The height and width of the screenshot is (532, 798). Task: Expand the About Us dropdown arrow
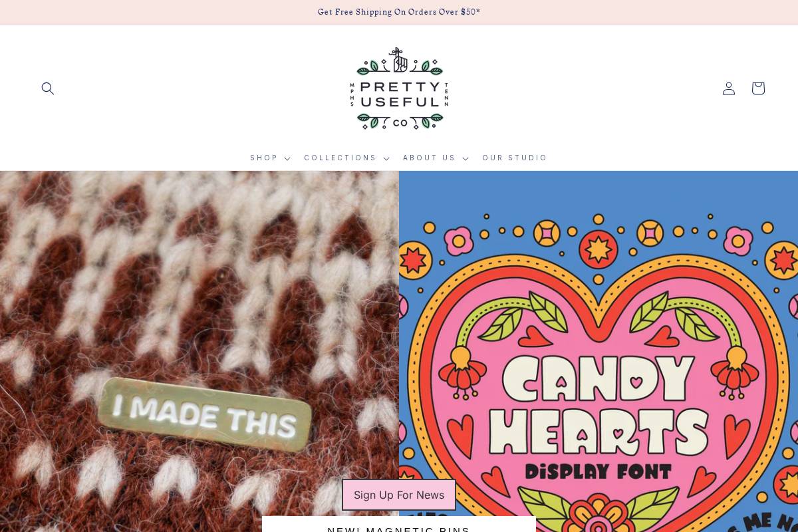pyautogui.click(x=465, y=158)
